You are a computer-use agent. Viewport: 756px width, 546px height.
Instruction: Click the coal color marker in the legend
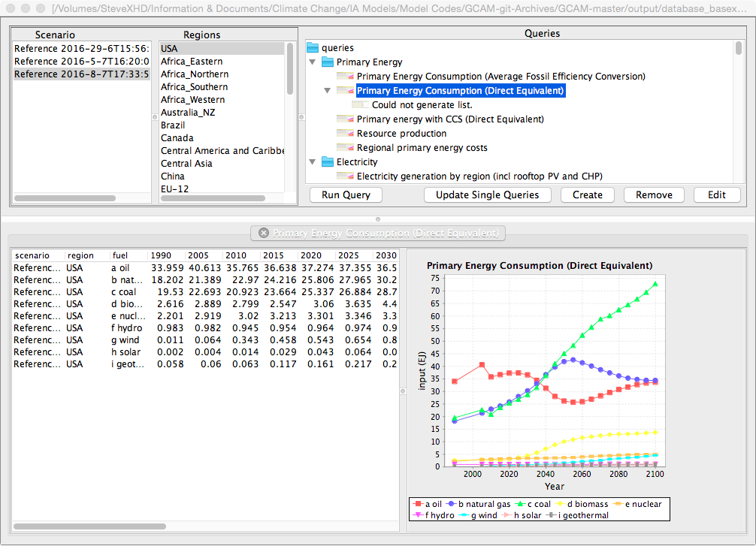[520, 504]
